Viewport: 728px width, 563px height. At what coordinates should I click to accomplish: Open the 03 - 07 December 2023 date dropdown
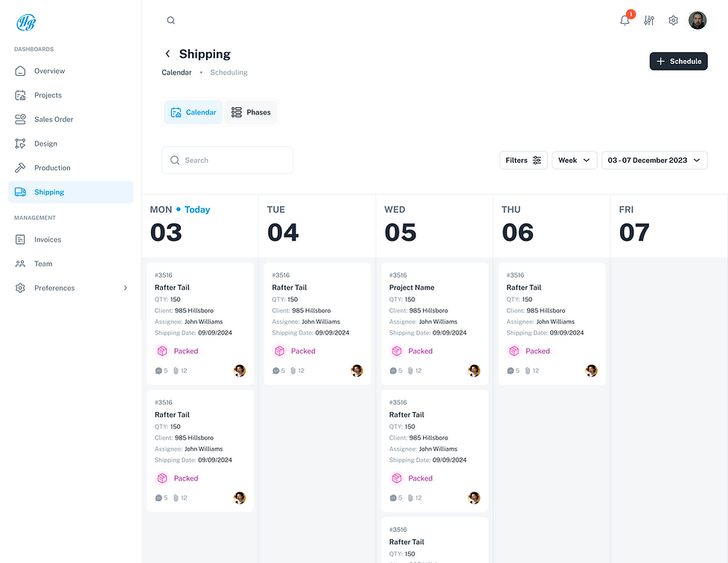[654, 160]
